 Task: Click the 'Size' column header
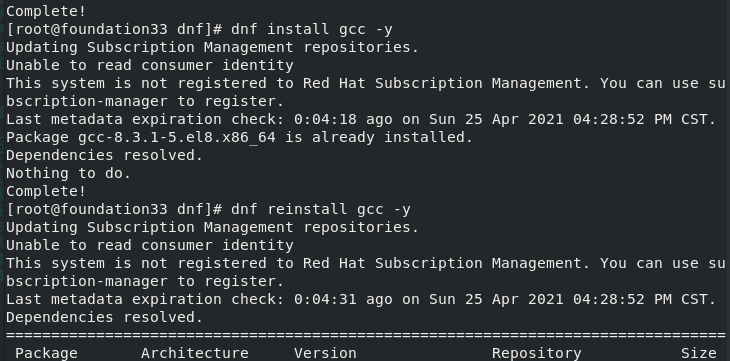[698, 354]
